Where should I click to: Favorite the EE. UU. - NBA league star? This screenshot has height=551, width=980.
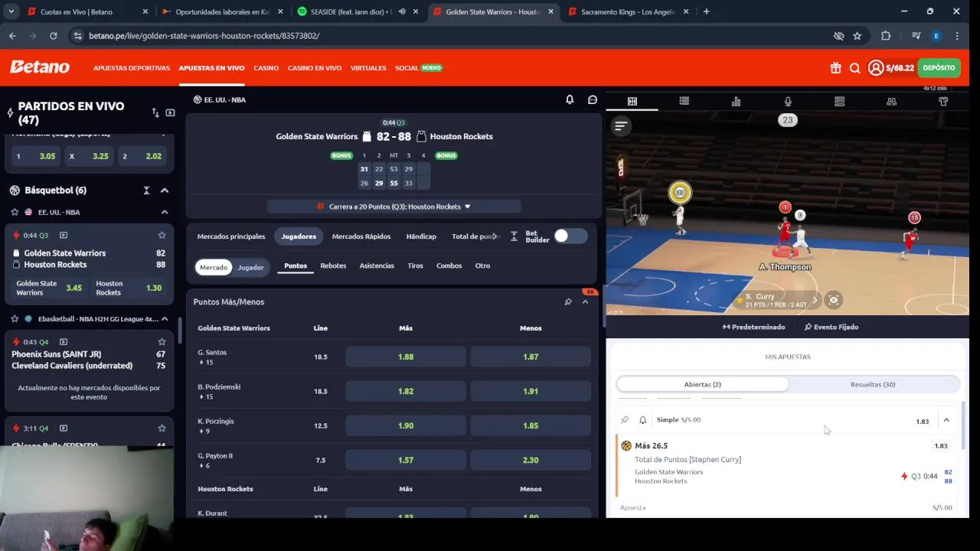pos(15,212)
